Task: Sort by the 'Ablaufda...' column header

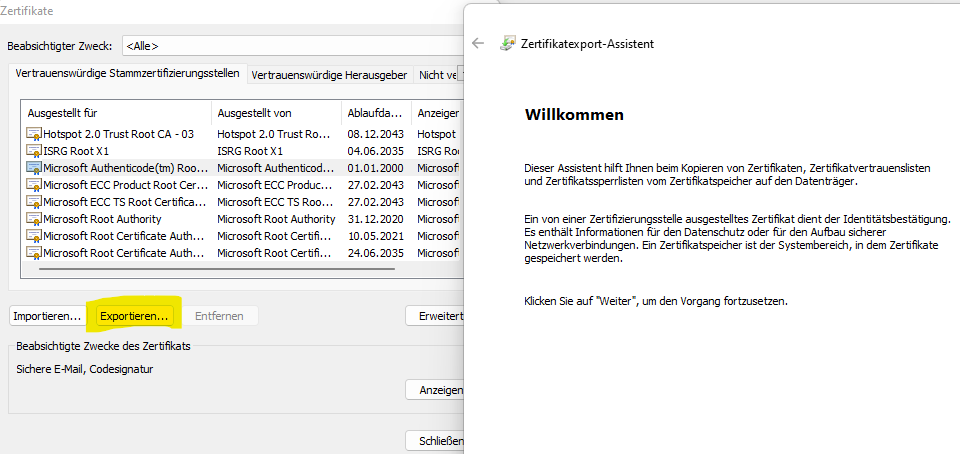Action: (377, 113)
